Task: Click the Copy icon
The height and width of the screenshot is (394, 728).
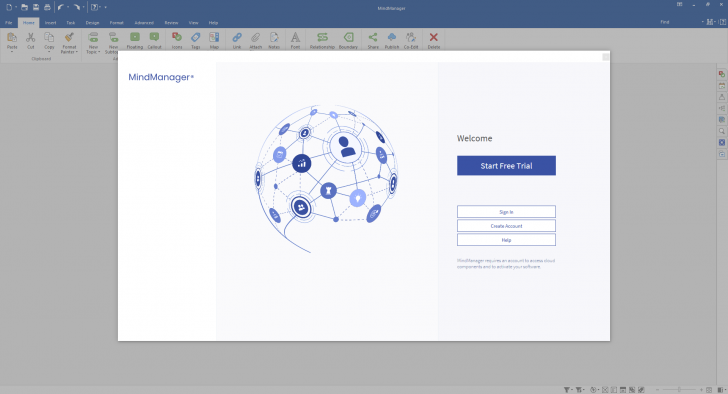Action: tap(49, 38)
